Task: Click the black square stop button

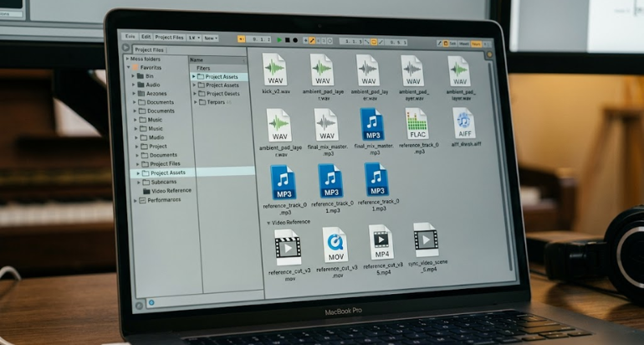Action: pos(288,40)
